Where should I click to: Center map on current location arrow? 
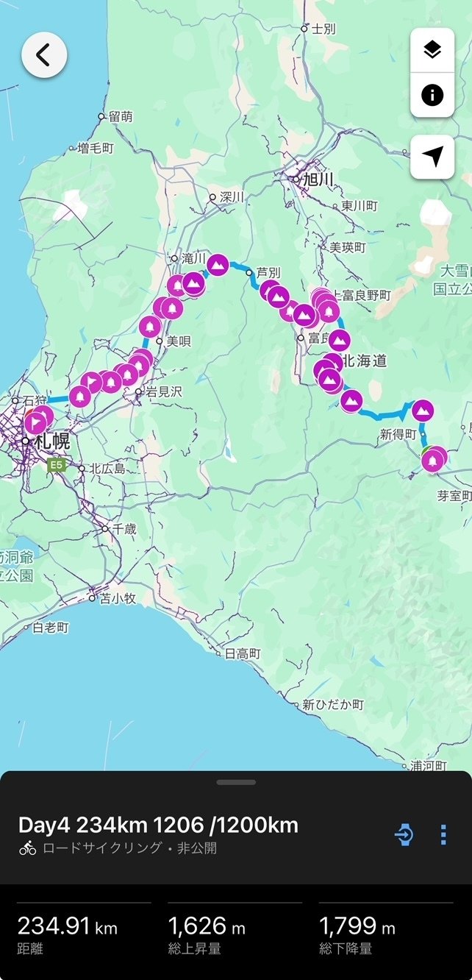(x=432, y=156)
